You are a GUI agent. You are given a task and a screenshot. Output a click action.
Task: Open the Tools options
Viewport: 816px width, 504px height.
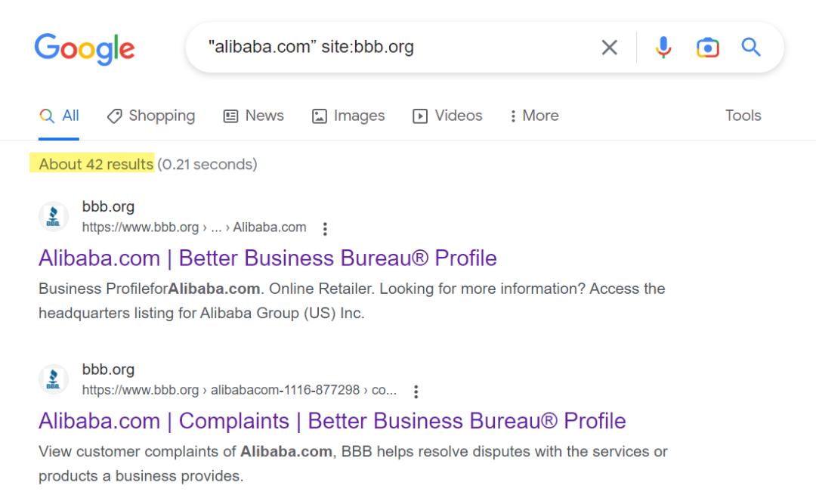[x=743, y=116]
